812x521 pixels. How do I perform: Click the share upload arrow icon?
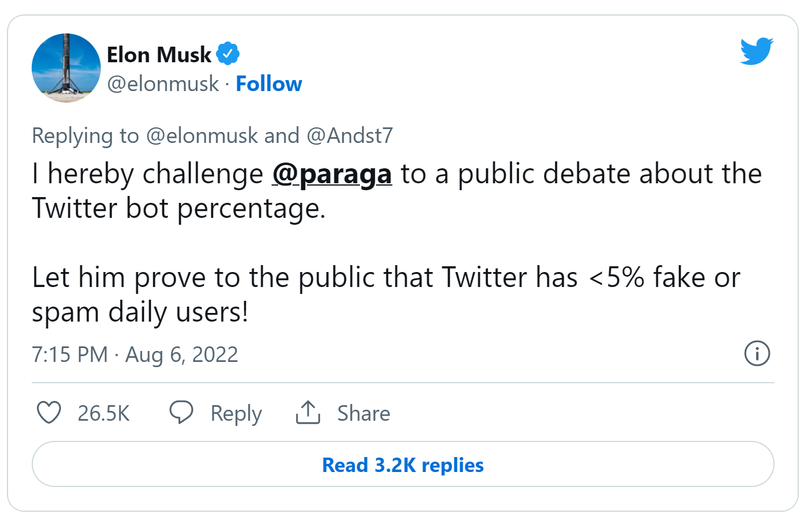tap(308, 413)
